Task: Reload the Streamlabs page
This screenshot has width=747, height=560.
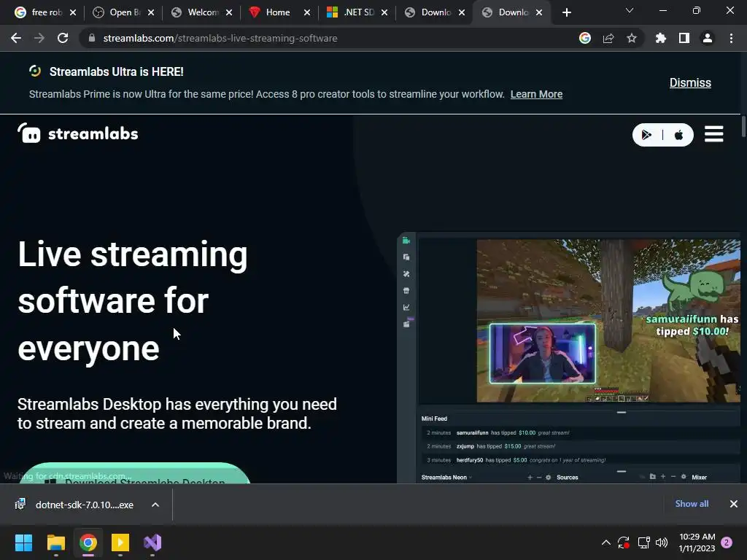Action: [63, 38]
